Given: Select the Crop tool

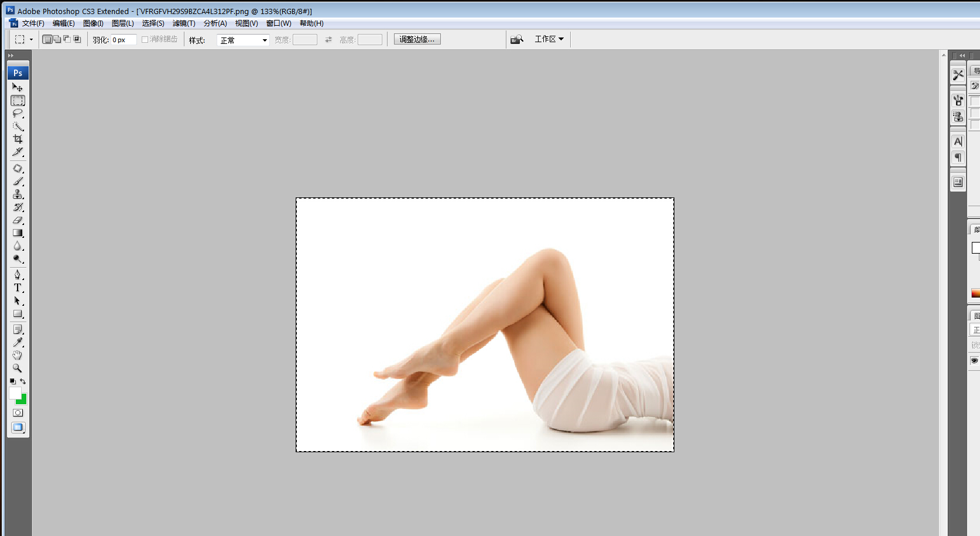Looking at the screenshot, I should 18,139.
